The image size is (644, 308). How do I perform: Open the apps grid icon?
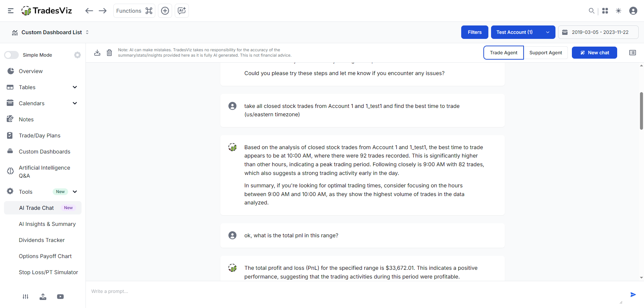tap(605, 11)
